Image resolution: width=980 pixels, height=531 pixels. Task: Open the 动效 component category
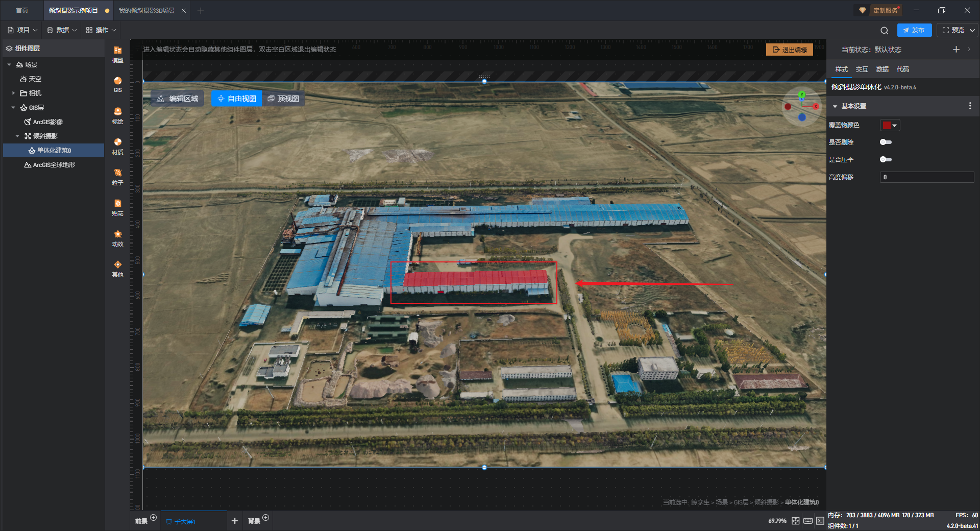click(117, 238)
